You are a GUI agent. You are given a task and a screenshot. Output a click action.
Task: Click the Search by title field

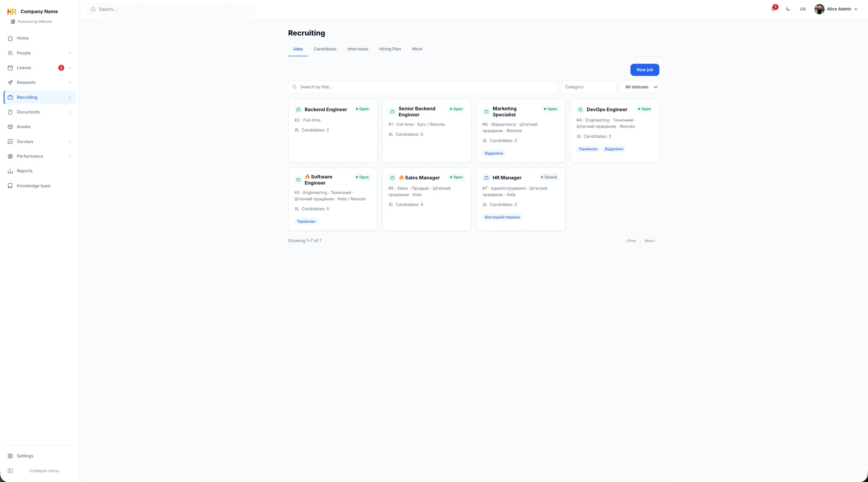pyautogui.click(x=422, y=87)
